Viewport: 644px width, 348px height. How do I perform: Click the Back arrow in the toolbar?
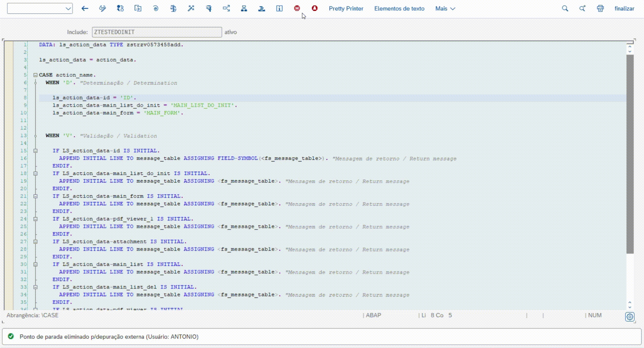click(x=85, y=8)
